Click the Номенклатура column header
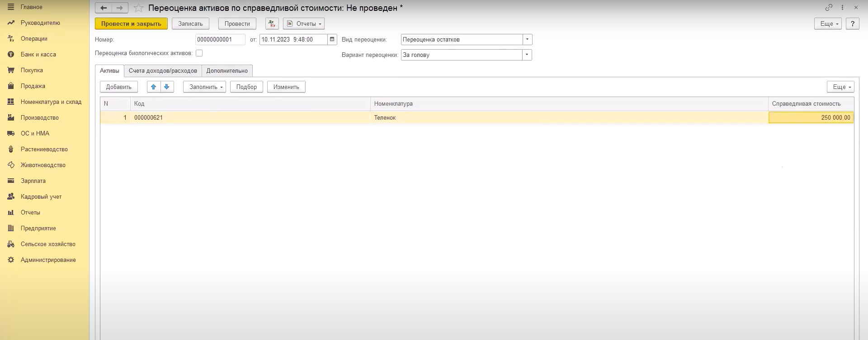This screenshot has width=868, height=340. tap(569, 104)
